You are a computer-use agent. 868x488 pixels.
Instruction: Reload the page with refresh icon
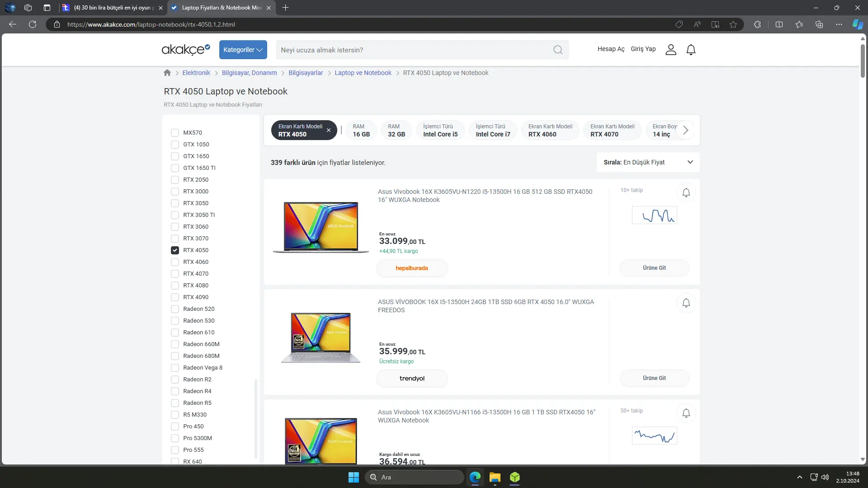click(33, 24)
